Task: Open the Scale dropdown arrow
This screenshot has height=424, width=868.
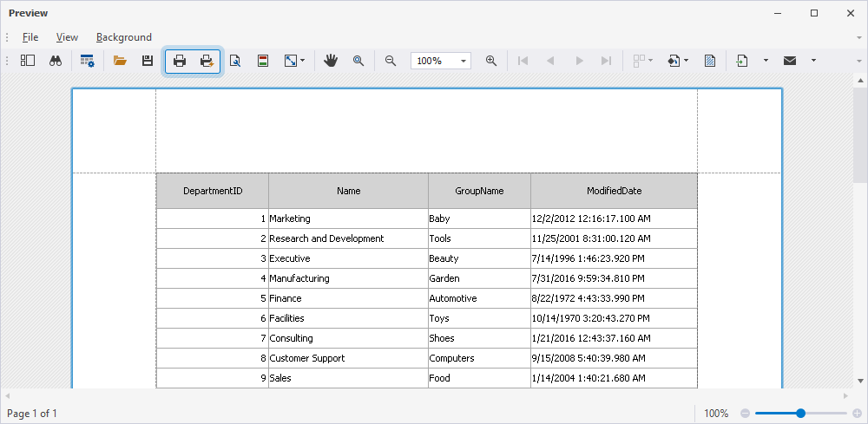Action: [302, 61]
